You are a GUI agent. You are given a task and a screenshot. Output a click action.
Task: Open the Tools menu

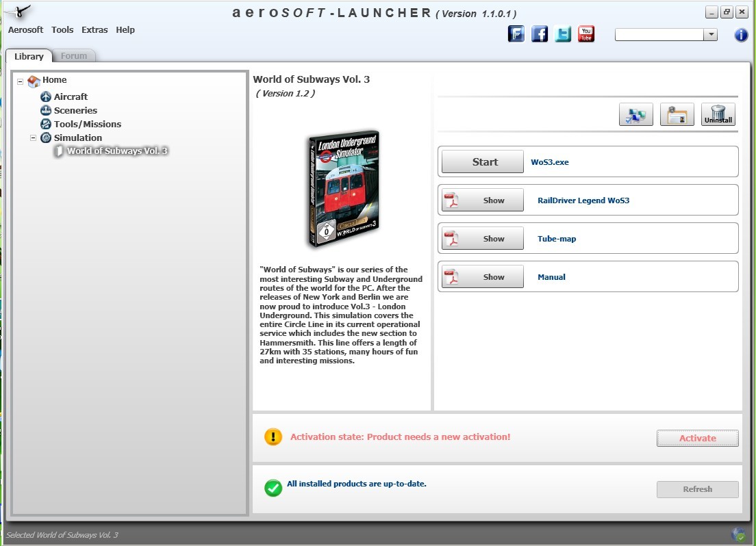point(63,30)
